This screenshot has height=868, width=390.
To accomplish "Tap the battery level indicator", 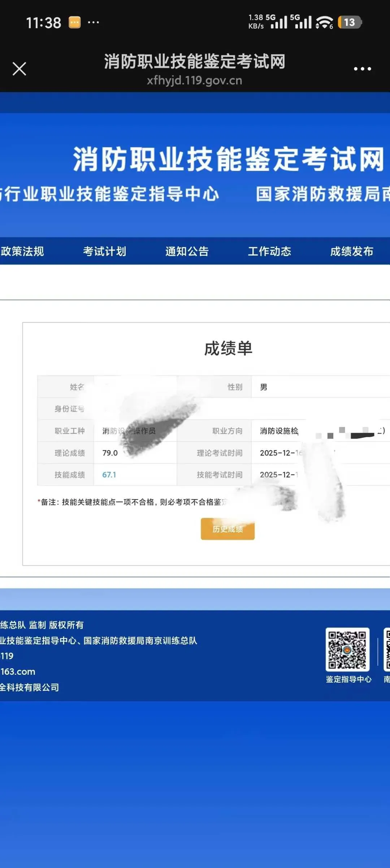I will (x=350, y=22).
